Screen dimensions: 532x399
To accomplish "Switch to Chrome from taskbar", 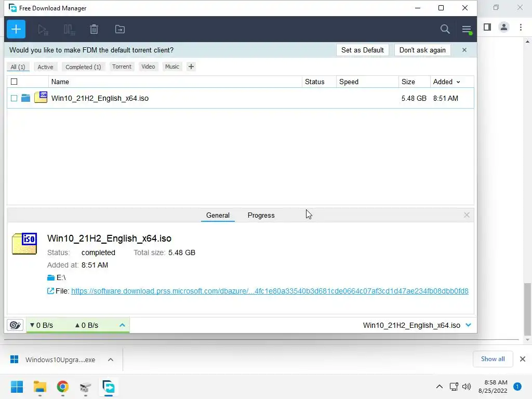I will [62, 387].
